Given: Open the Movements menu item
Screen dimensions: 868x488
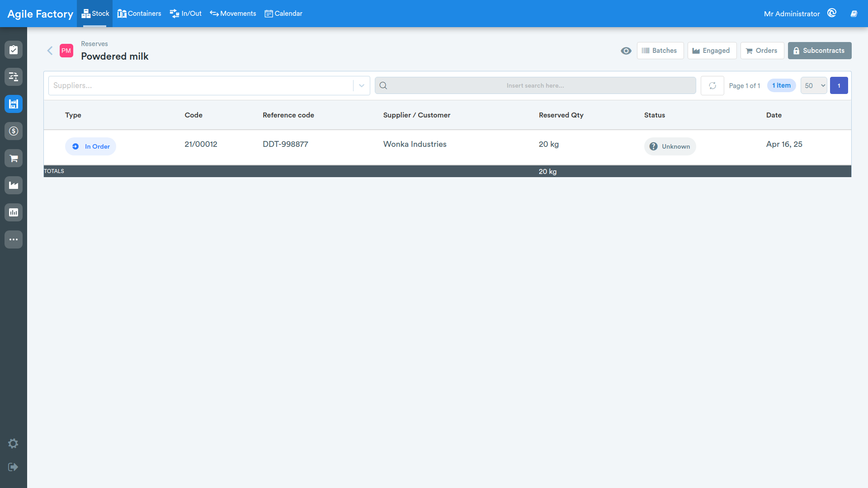Looking at the screenshot, I should tap(233, 14).
